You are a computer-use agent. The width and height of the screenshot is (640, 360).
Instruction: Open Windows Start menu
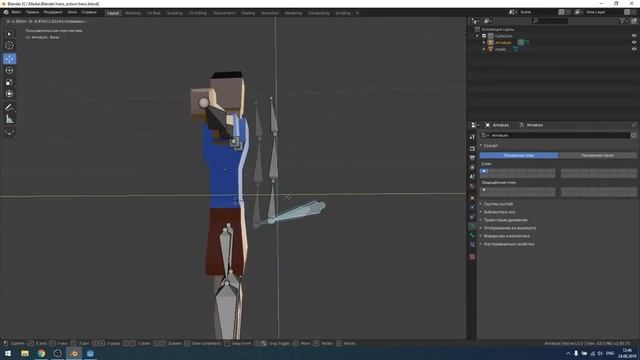(x=8, y=353)
